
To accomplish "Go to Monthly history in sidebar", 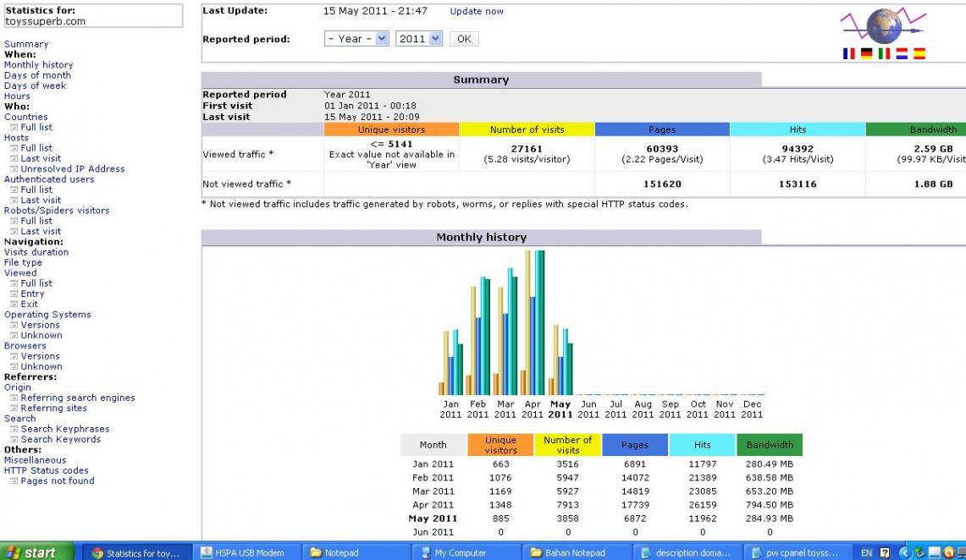I will coord(39,65).
